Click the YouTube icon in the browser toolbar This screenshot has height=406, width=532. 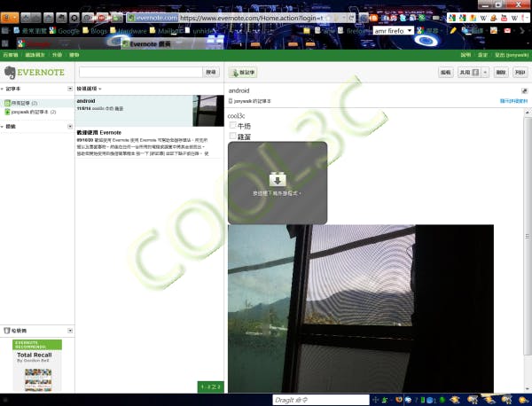[504, 18]
